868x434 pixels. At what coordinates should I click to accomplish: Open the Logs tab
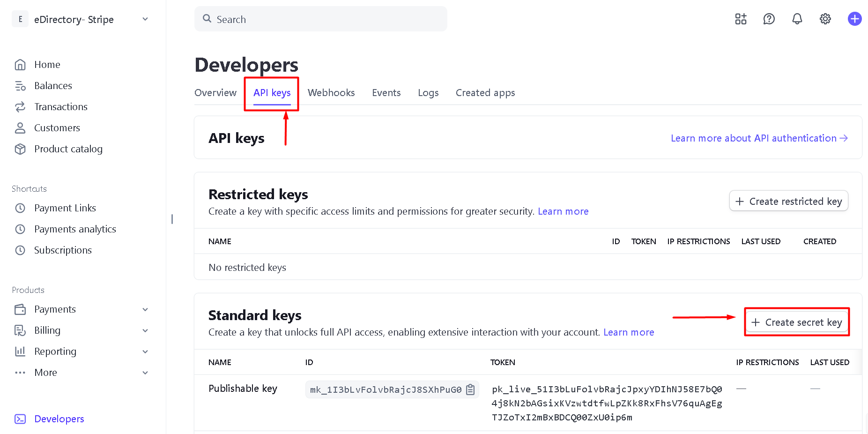tap(428, 93)
